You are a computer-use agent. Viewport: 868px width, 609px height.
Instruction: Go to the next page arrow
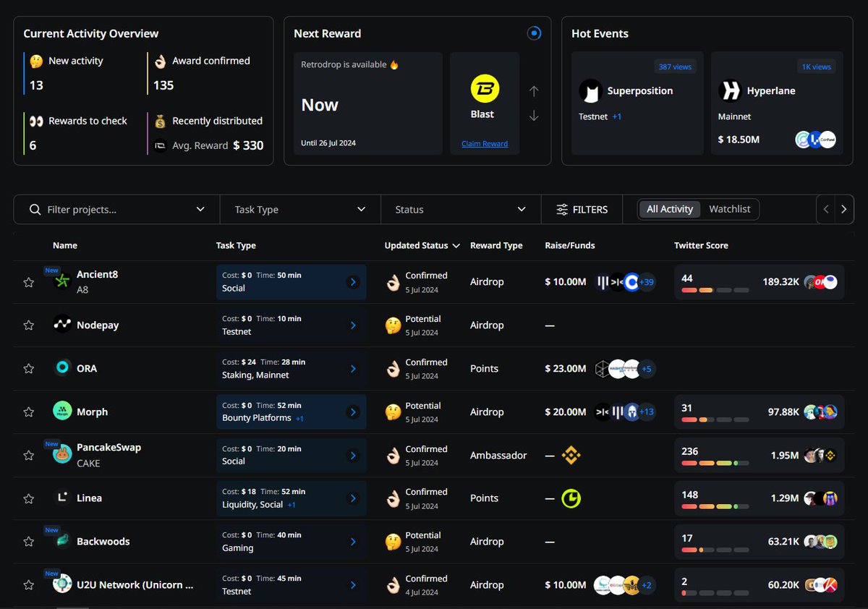pos(844,210)
